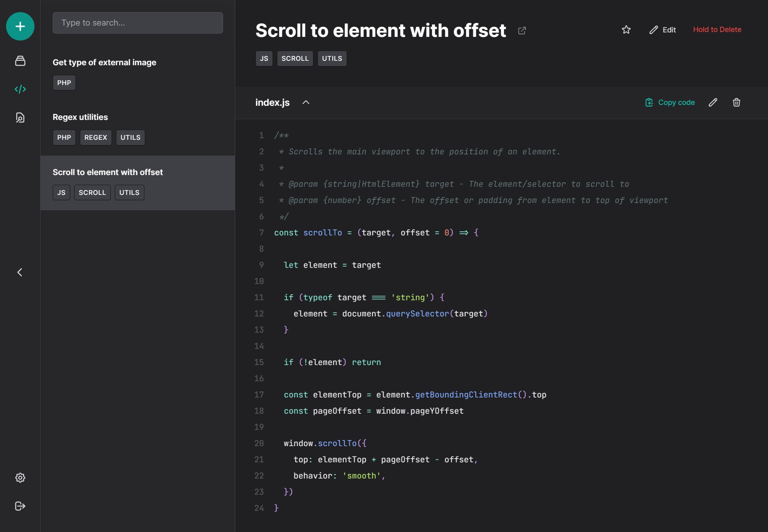Click the REGEX tag in the list

coord(96,137)
